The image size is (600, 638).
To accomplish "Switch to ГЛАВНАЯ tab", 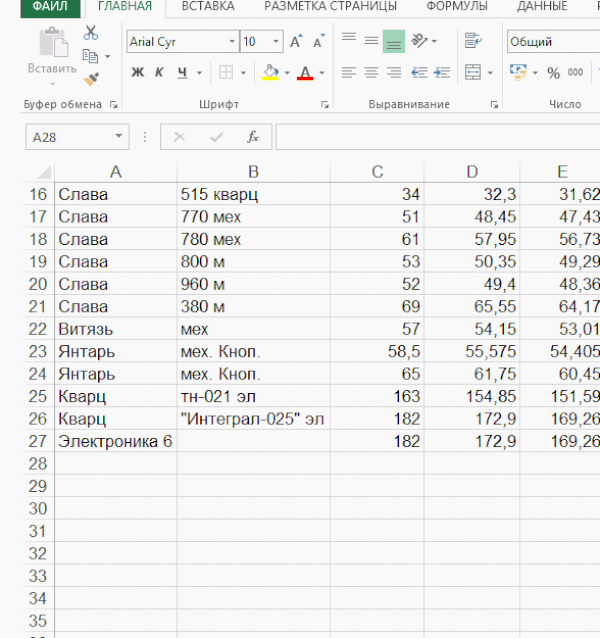I will click(125, 7).
